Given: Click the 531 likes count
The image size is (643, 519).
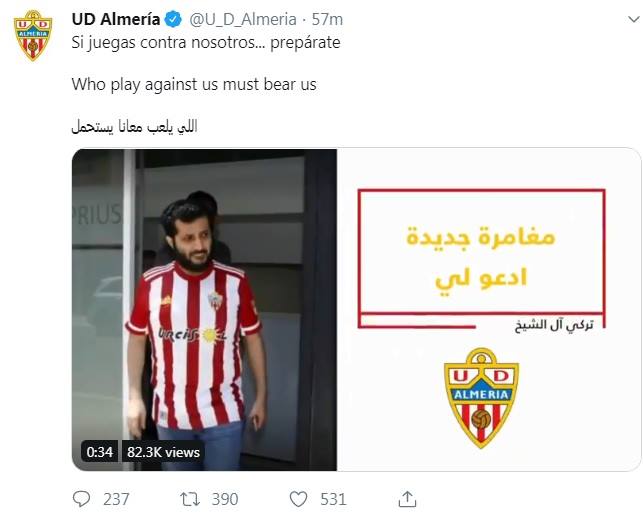Looking at the screenshot, I should (x=333, y=499).
